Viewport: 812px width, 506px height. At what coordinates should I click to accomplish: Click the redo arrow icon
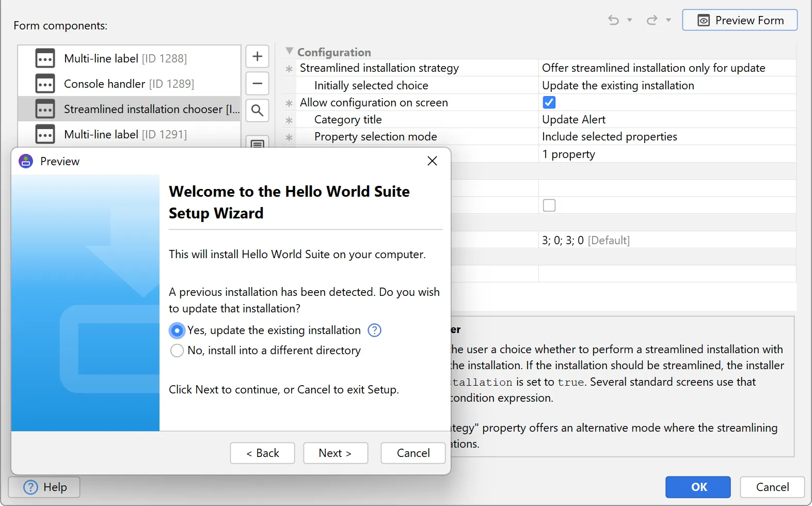click(x=652, y=20)
